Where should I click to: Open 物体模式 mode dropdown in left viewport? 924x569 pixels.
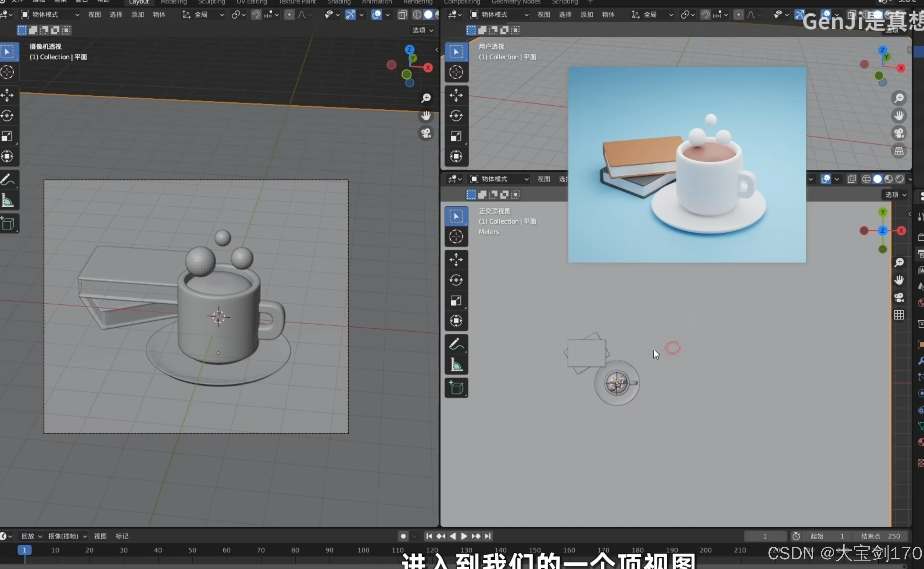(50, 15)
